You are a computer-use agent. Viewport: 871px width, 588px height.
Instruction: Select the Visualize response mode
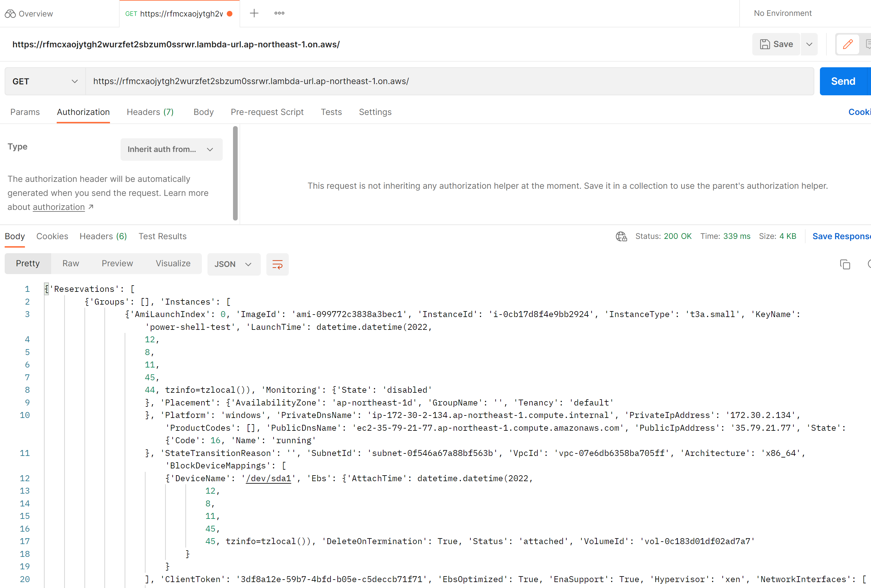(x=173, y=263)
